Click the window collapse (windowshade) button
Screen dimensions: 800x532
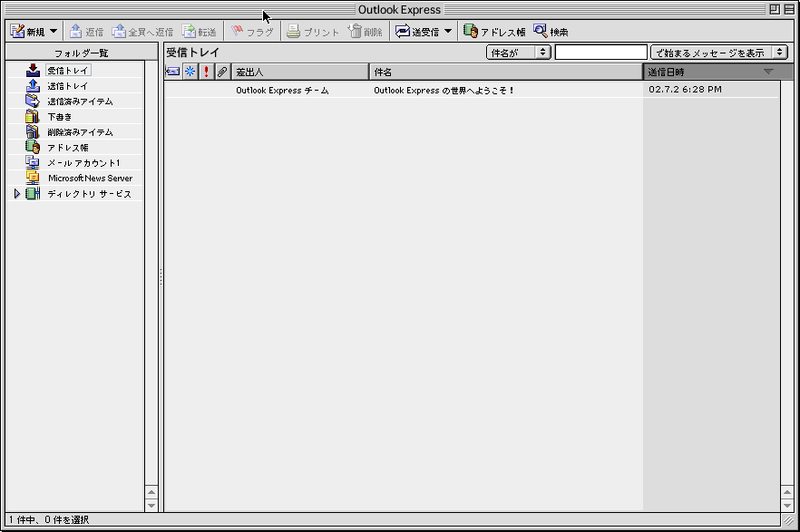pos(789,9)
